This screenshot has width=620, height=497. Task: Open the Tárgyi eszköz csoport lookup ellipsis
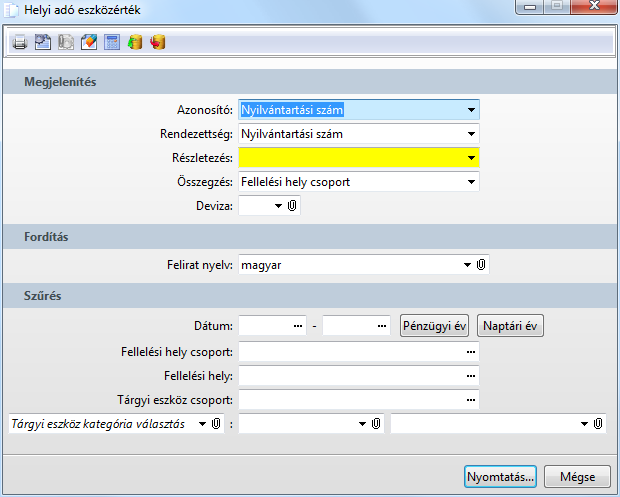[471, 400]
